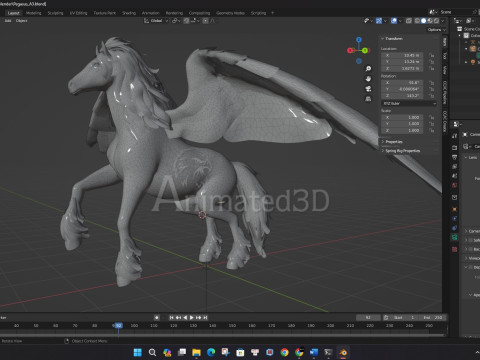This screenshot has width=480, height=360.
Task: Toggle lock on Rotation Y
Action: 431,89
